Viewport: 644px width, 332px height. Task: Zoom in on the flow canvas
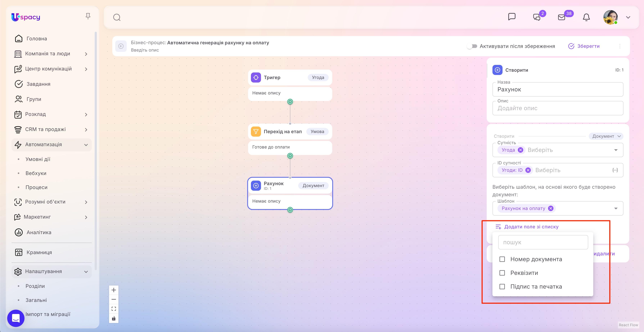114,290
